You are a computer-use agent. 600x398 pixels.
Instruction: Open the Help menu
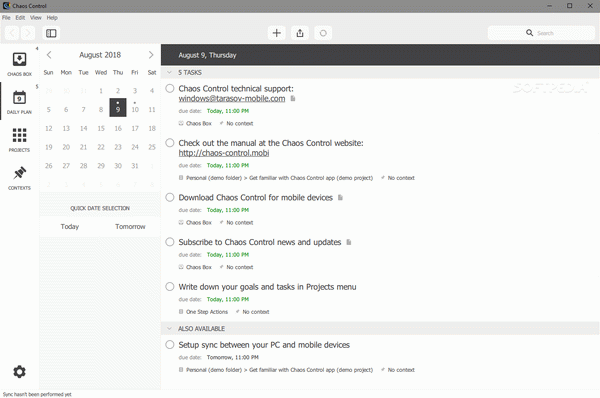coord(52,18)
